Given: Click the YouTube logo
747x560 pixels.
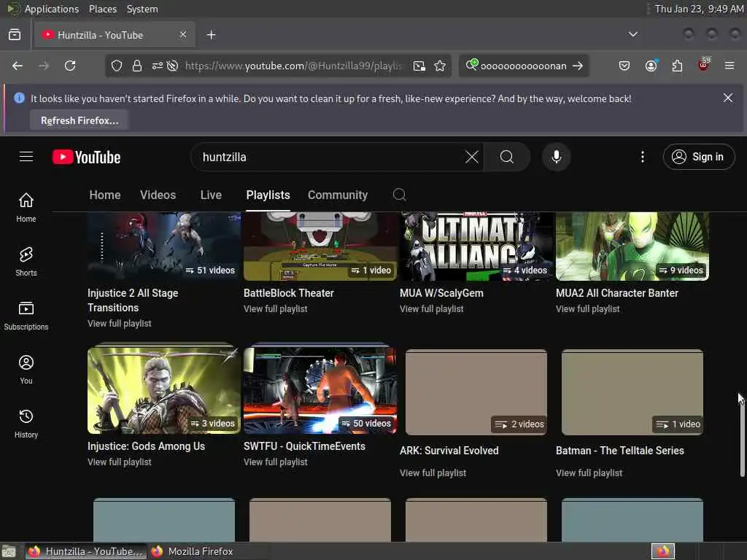Looking at the screenshot, I should (86, 157).
